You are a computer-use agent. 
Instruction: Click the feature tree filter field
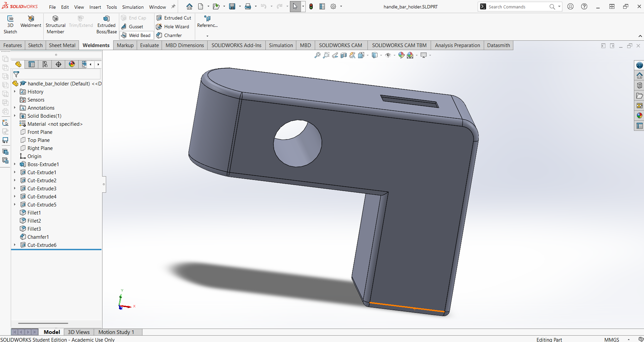pyautogui.click(x=56, y=74)
